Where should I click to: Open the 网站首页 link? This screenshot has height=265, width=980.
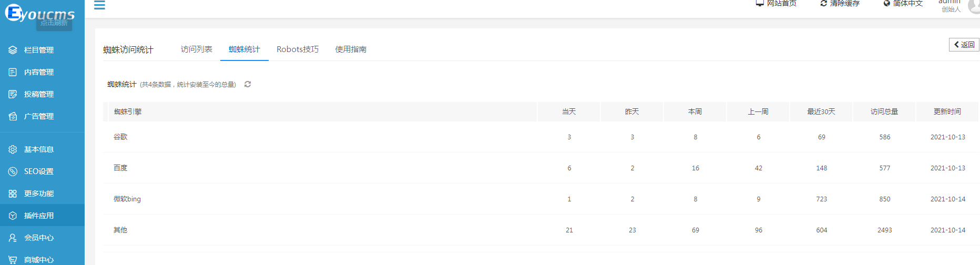pos(776,3)
